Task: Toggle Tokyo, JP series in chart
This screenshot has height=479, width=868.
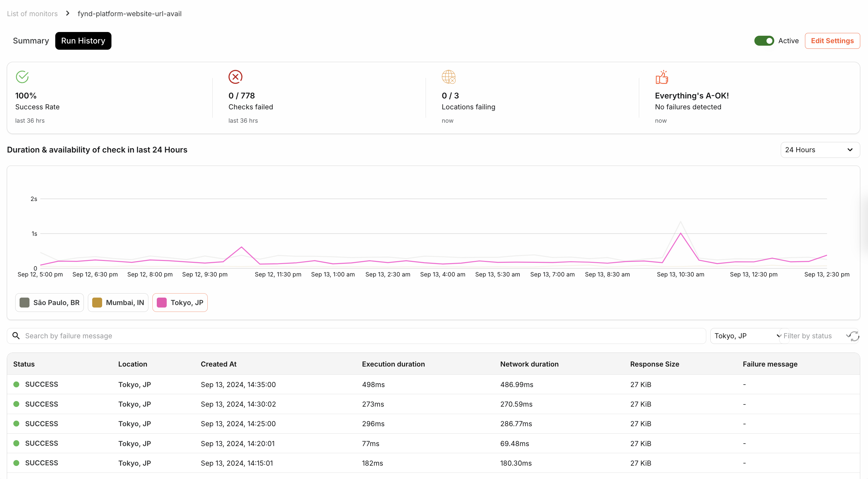Action: [180, 302]
